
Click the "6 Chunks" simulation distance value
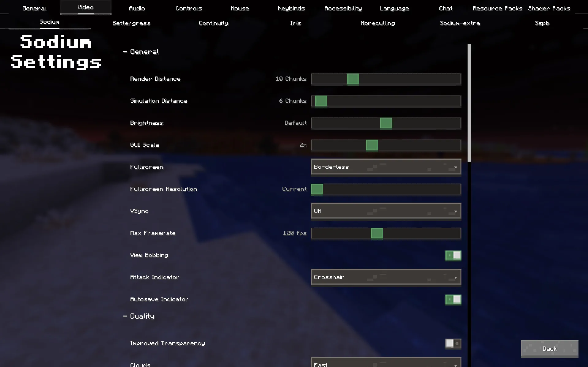[293, 101]
